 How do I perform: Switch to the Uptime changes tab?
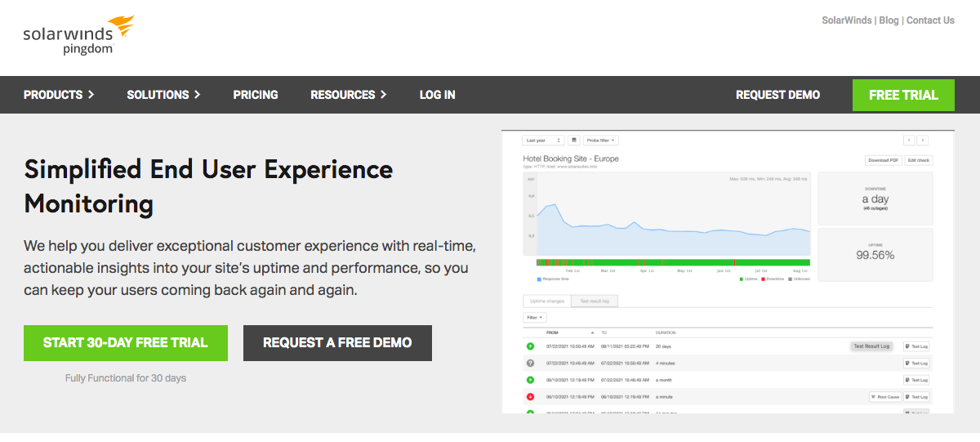pos(546,301)
